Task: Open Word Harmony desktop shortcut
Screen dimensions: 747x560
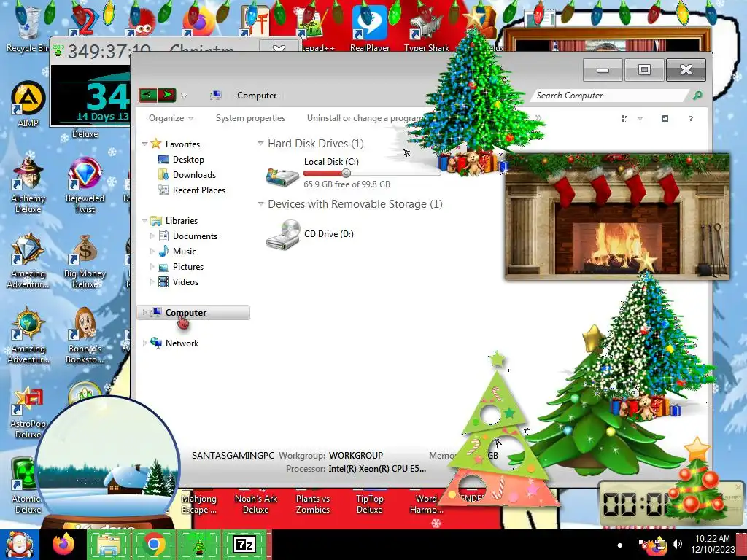Action: (426, 504)
